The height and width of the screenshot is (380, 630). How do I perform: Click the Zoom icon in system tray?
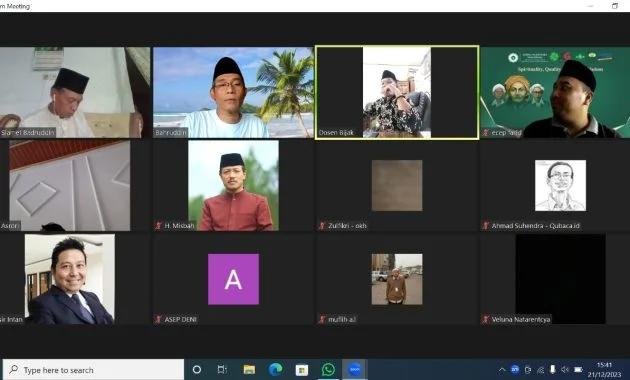pyautogui.click(x=515, y=370)
